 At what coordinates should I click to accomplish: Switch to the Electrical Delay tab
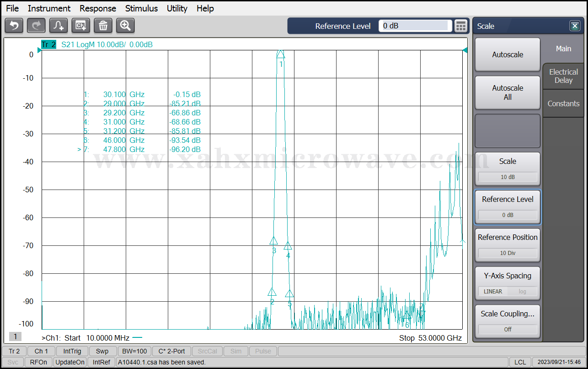click(563, 76)
